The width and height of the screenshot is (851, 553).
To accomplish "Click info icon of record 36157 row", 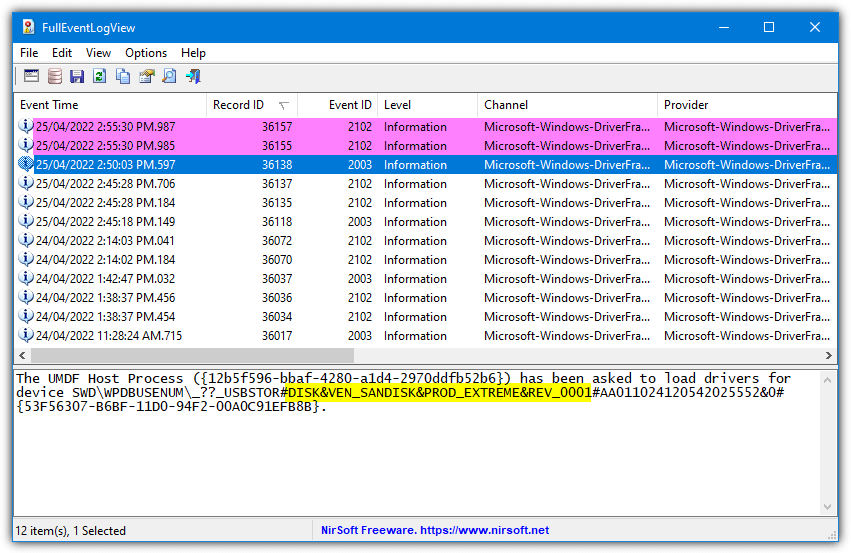I will pyautogui.click(x=26, y=126).
